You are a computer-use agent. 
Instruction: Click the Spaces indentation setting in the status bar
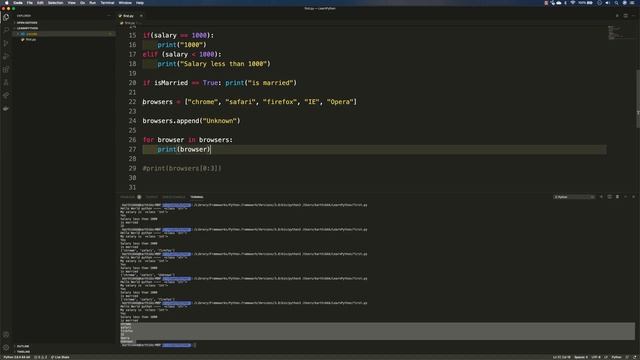pos(581,357)
